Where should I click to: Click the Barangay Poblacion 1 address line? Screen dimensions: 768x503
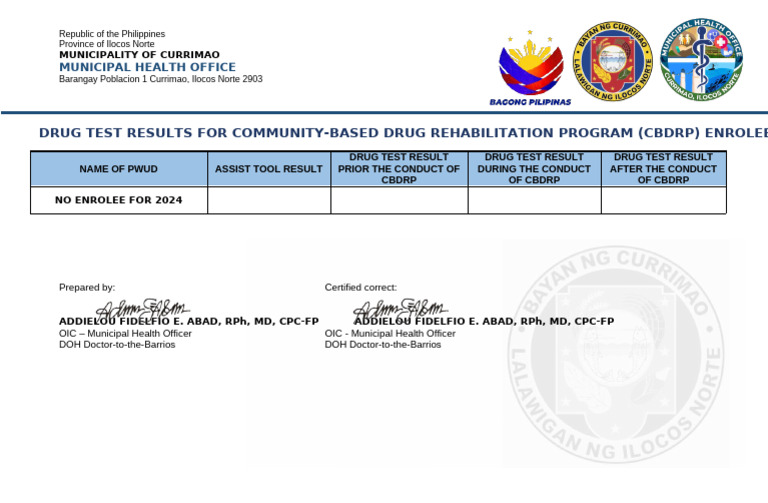point(161,79)
